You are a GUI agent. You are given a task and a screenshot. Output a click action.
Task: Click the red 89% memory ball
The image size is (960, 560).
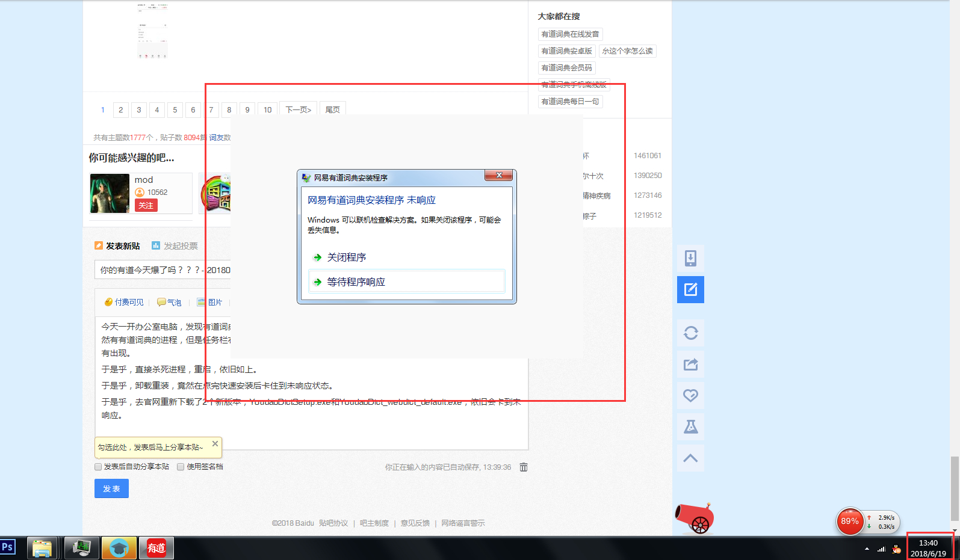click(x=850, y=522)
